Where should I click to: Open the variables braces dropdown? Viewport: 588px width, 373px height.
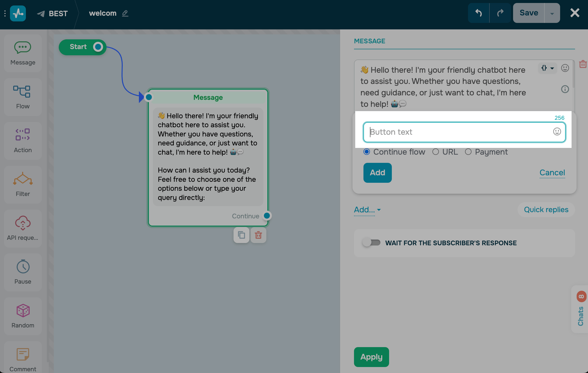[547, 68]
